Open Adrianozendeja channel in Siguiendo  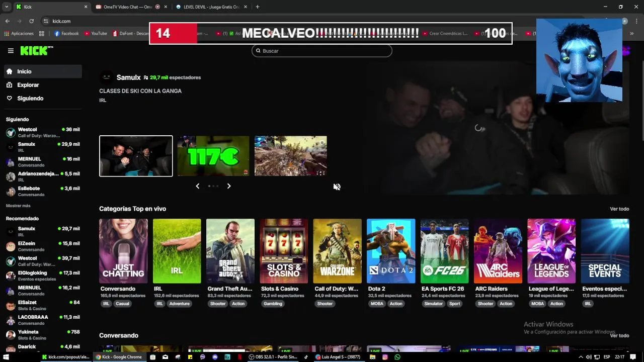click(x=43, y=176)
